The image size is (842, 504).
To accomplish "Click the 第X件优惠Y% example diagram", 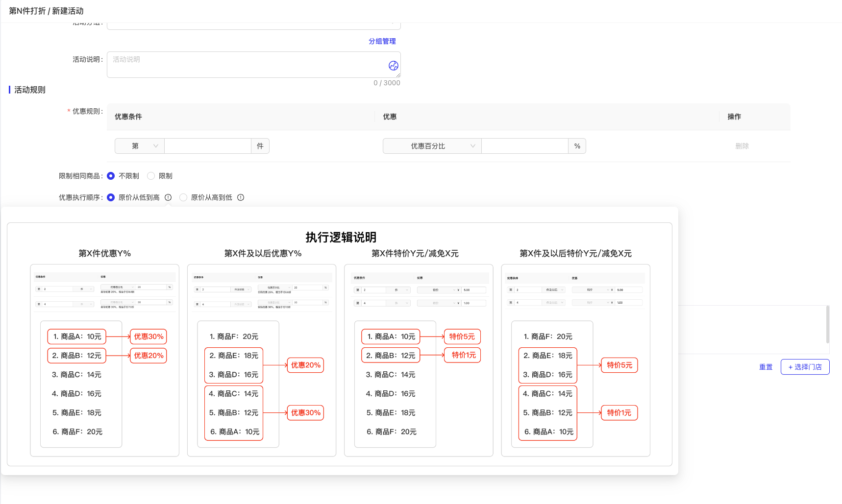I will click(104, 360).
